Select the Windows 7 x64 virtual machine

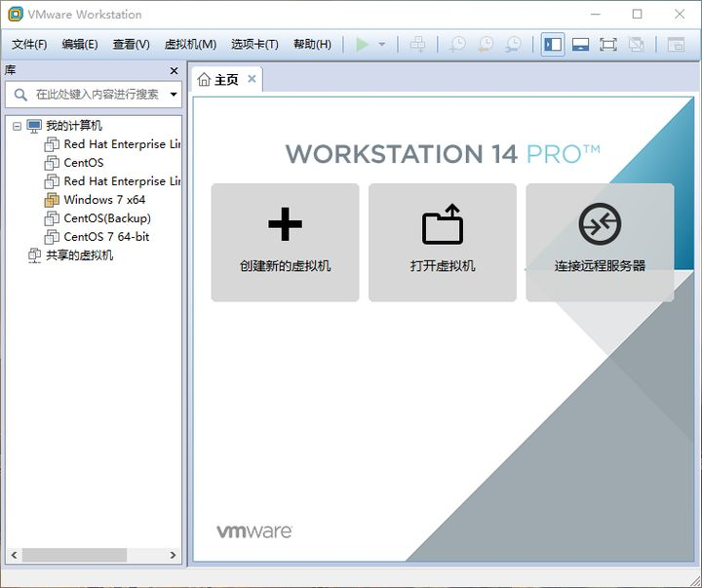point(104,200)
